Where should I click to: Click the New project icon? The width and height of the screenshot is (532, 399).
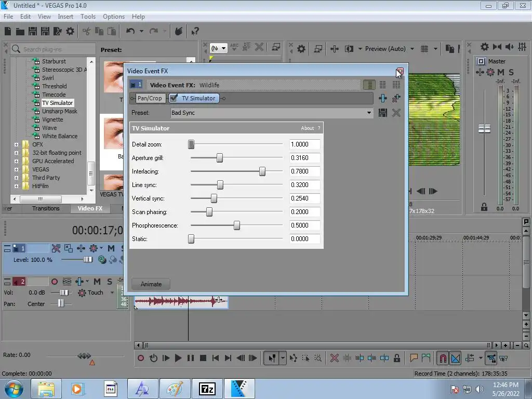pos(8,31)
